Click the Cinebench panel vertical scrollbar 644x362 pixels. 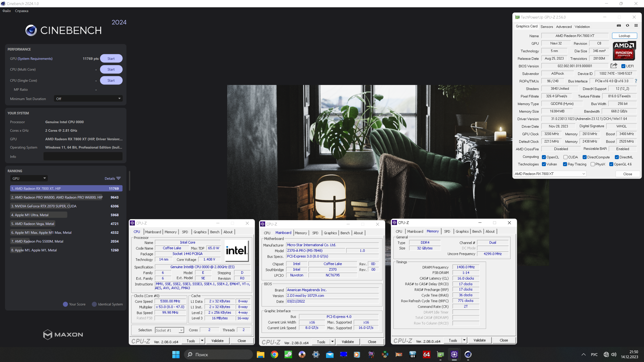(x=130, y=181)
